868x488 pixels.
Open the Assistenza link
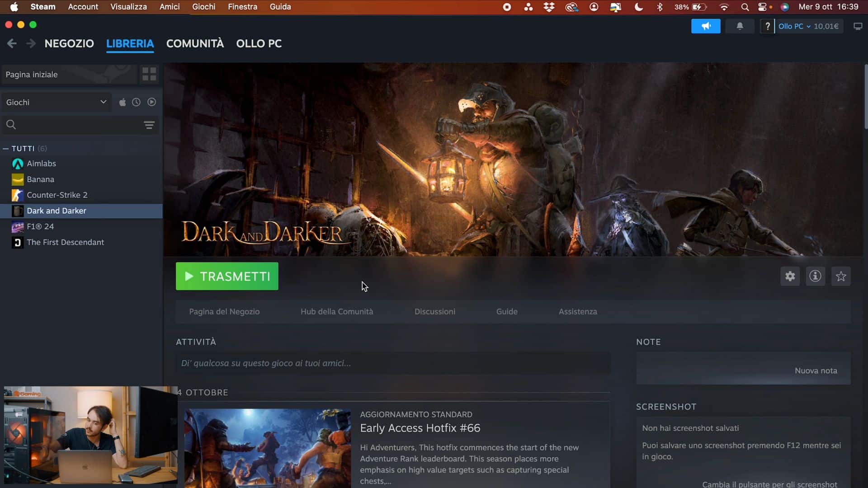pos(578,311)
